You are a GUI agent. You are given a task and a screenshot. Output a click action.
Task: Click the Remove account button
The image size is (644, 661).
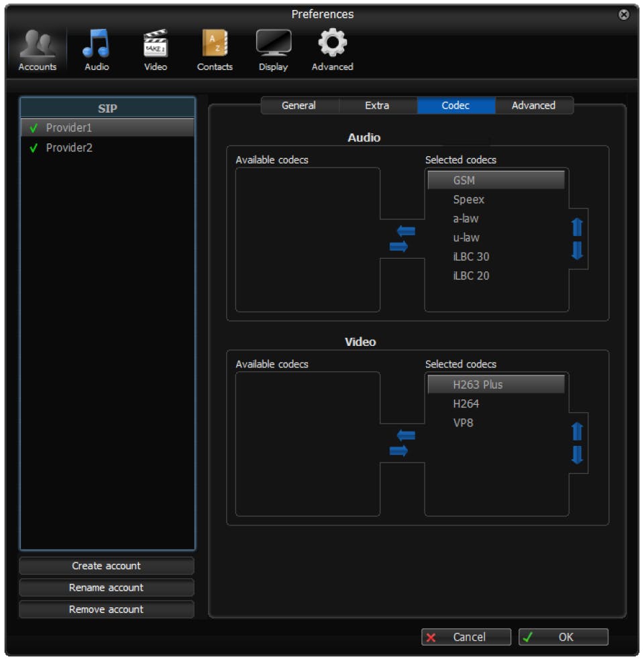click(107, 609)
